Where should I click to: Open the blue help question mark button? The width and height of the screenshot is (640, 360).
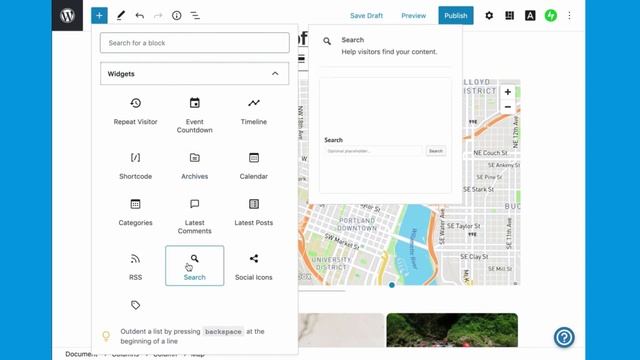(x=564, y=337)
